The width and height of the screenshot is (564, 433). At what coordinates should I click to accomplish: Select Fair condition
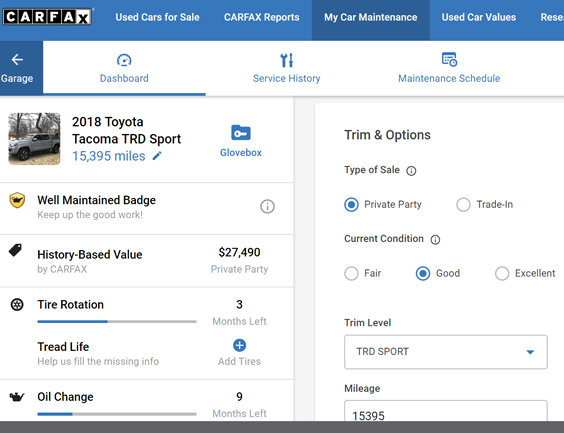point(351,273)
